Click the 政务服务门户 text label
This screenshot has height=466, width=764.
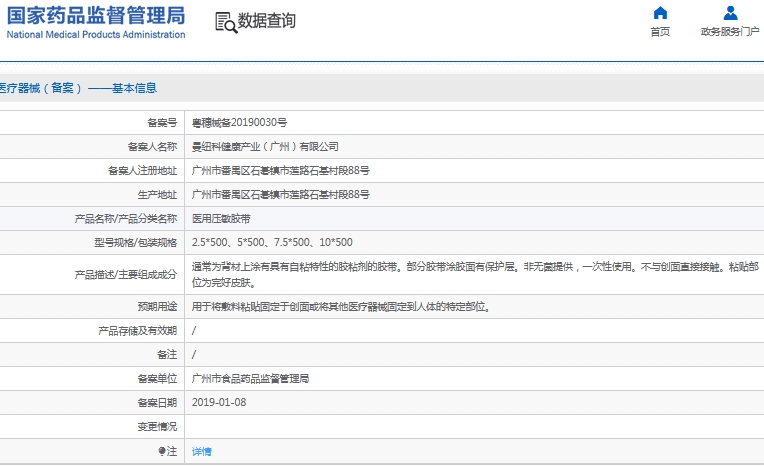click(x=730, y=32)
